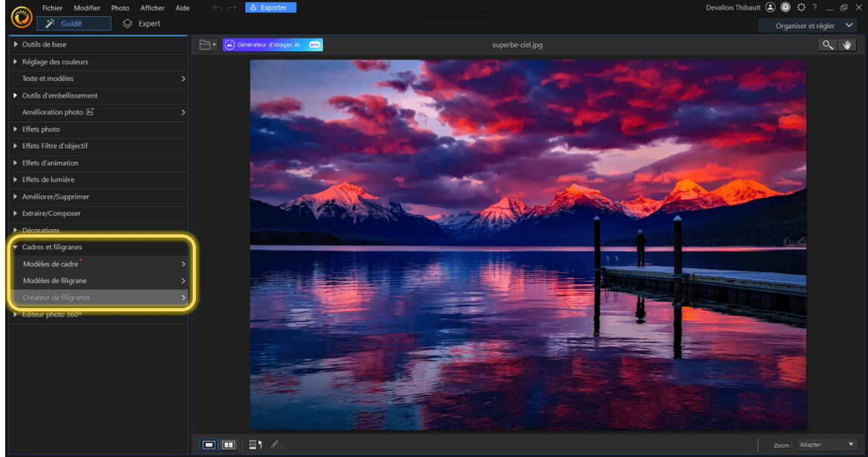Collapse the Cadres et filigranes section
This screenshot has width=868, height=457.
point(52,247)
